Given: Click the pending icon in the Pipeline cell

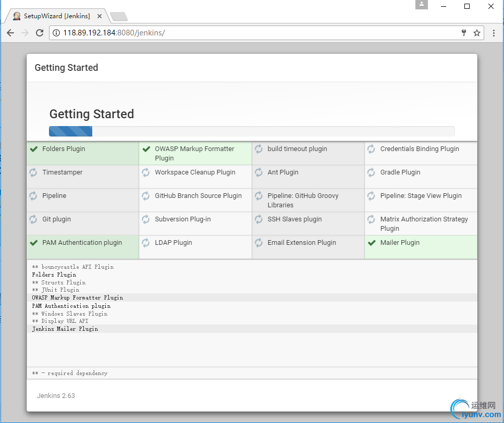Looking at the screenshot, I should click(x=33, y=196).
